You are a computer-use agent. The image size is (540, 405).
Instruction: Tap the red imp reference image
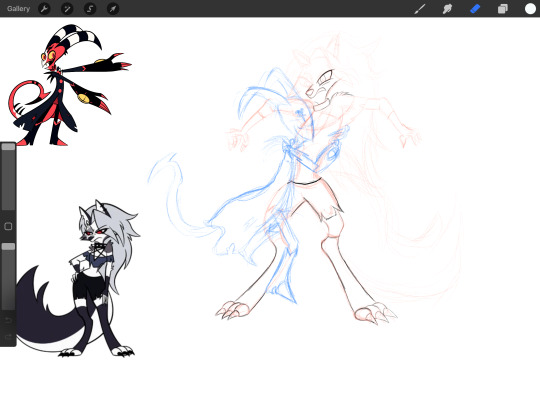[69, 85]
